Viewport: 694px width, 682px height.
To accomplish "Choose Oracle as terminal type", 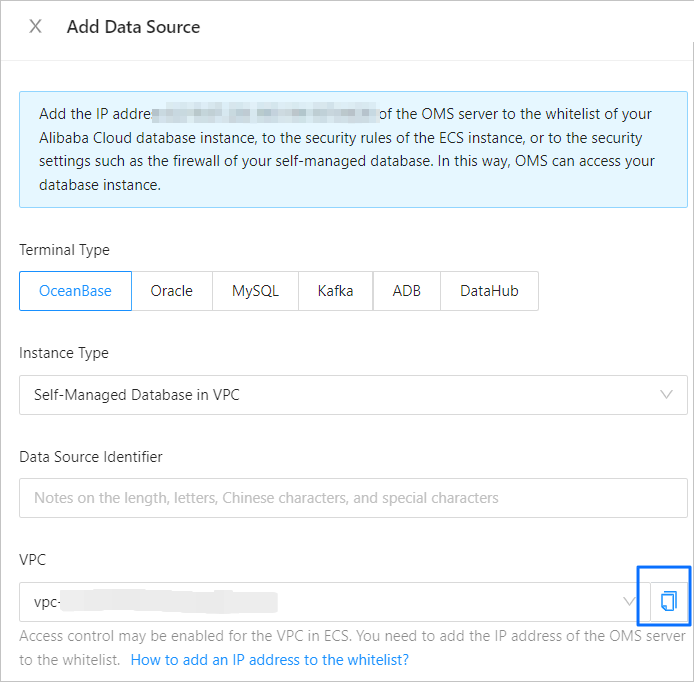I will click(171, 291).
